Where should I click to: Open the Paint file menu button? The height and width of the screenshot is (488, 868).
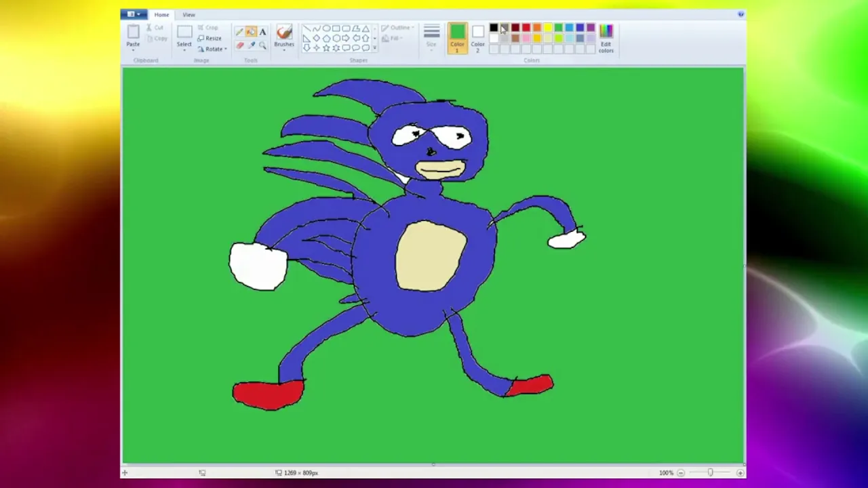134,14
